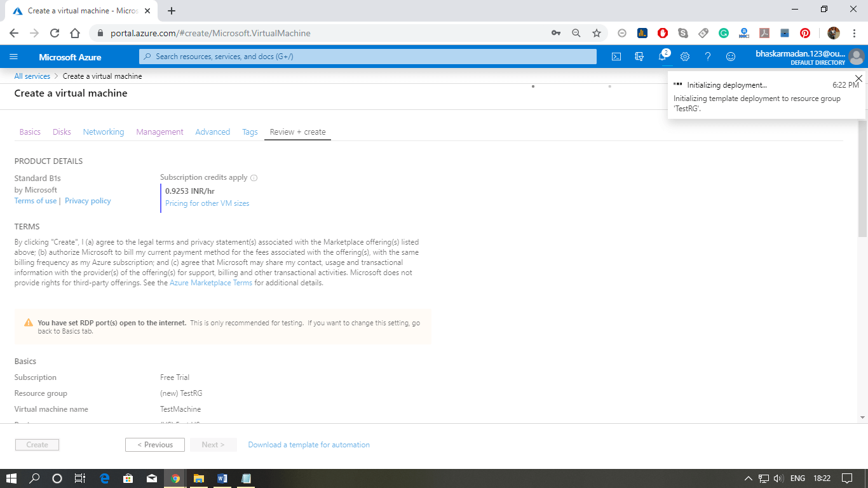The height and width of the screenshot is (488, 868).
Task: Open the help question mark icon
Action: pyautogui.click(x=708, y=57)
